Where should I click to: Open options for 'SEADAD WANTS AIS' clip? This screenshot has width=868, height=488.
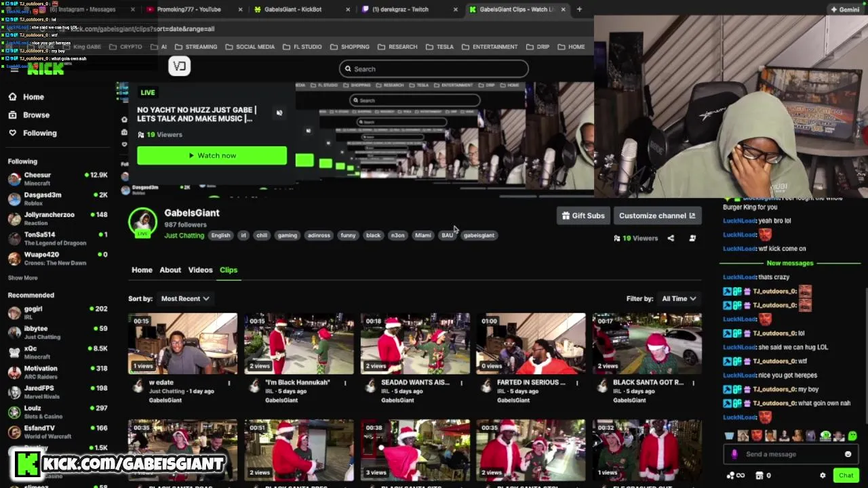coord(461,384)
